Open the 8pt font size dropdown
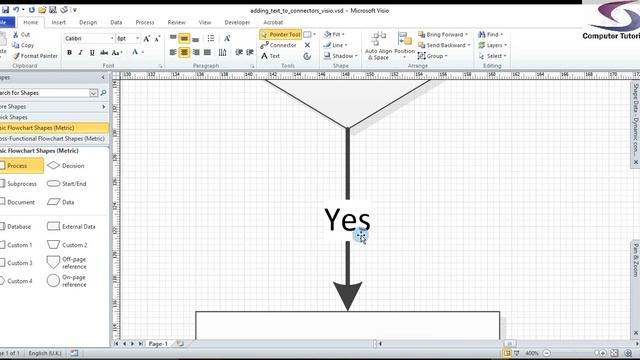This screenshot has width=640, height=360. (138, 38)
